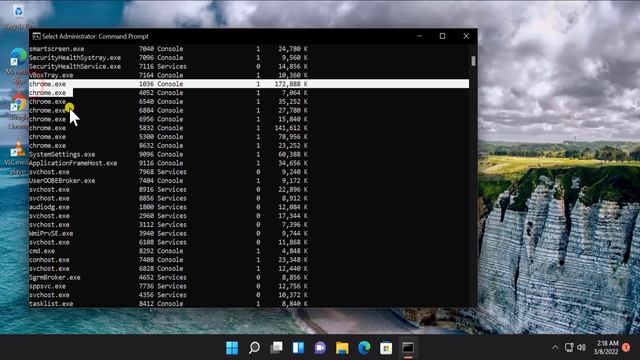
Task: Close the Command Prompt window
Action: click(466, 36)
